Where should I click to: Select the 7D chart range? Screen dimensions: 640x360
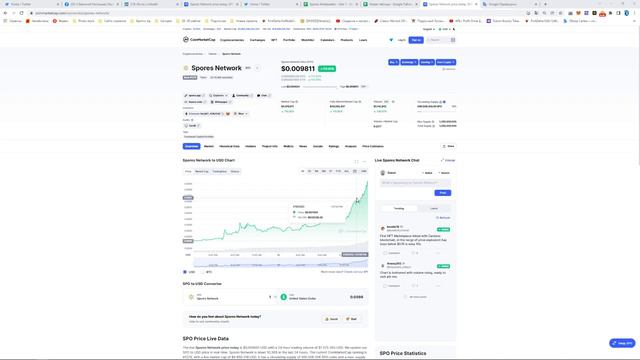point(309,171)
